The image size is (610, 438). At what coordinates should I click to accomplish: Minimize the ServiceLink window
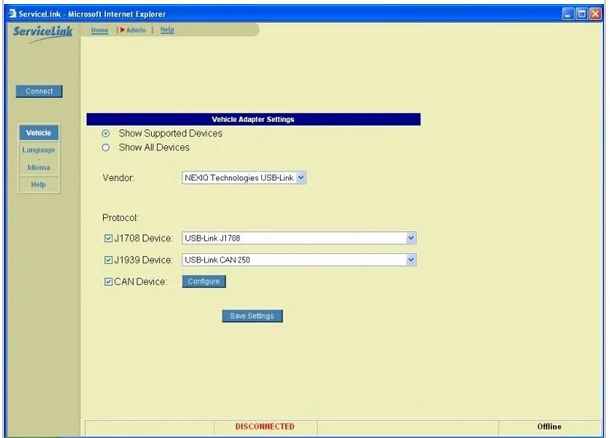568,14
